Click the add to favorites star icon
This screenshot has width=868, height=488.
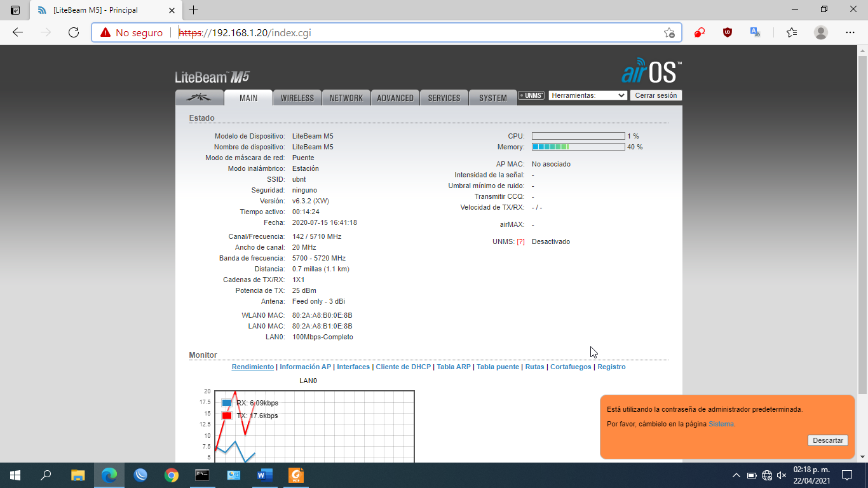[669, 33]
